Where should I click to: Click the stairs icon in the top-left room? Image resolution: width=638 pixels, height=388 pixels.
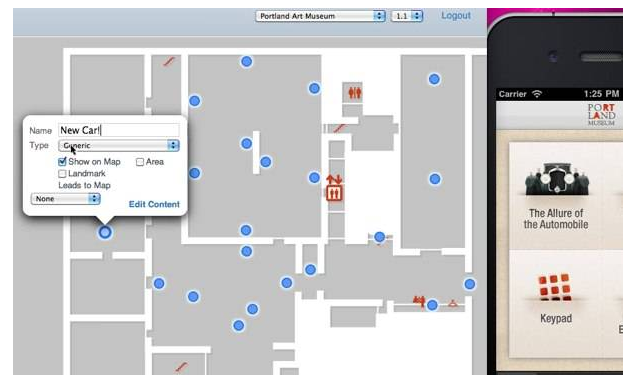click(x=169, y=61)
